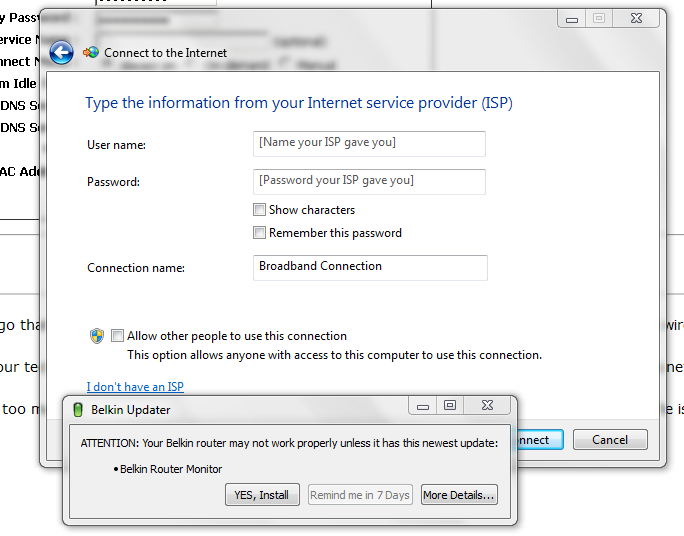The height and width of the screenshot is (536, 684).
Task: Click YES, Install for the Belkin update
Action: [261, 495]
